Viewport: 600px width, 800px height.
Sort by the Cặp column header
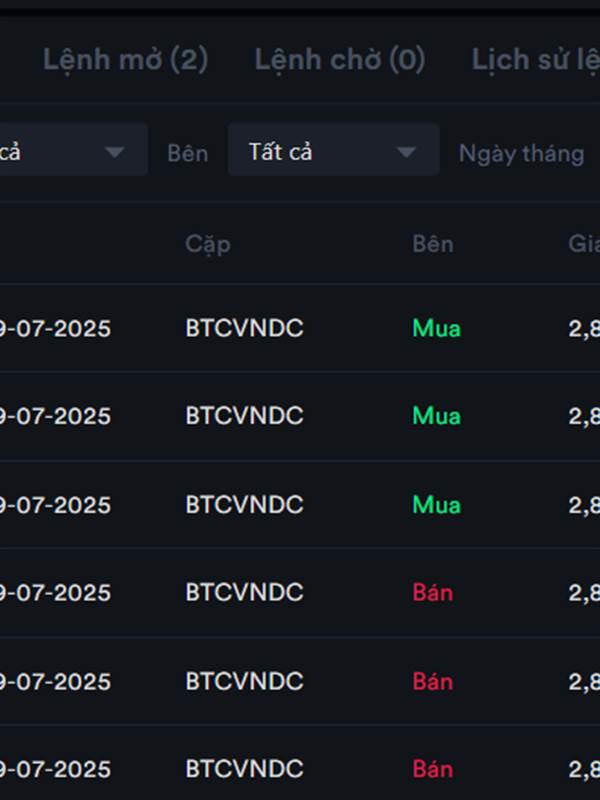tap(208, 244)
